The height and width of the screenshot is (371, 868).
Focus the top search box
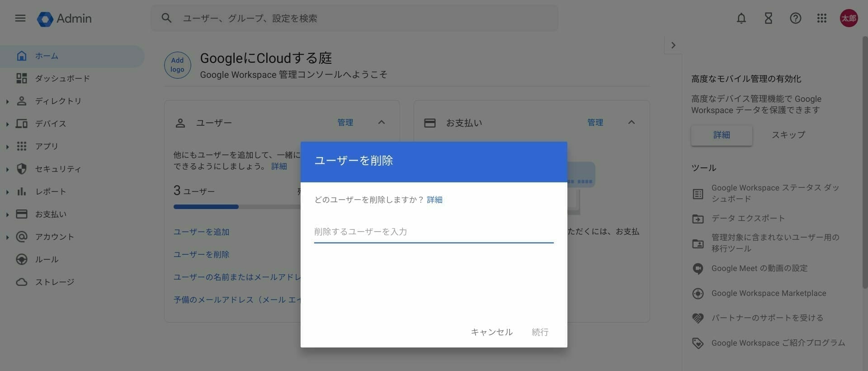click(x=354, y=18)
